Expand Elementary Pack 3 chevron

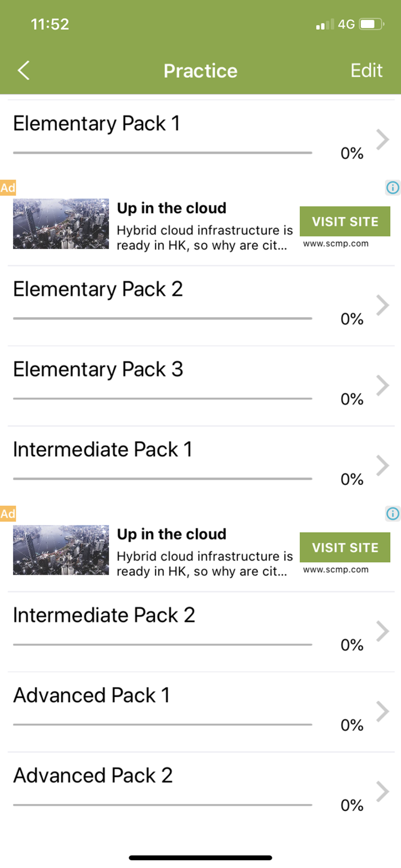[382, 385]
